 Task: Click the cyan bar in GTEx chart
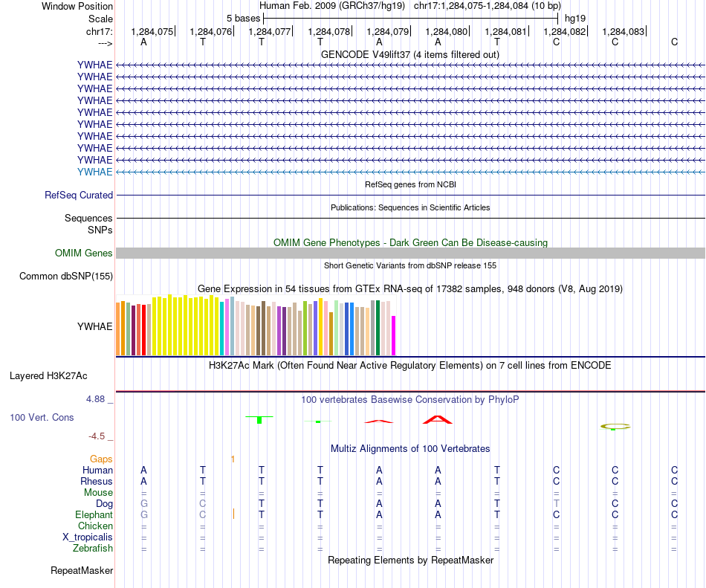click(x=222, y=329)
